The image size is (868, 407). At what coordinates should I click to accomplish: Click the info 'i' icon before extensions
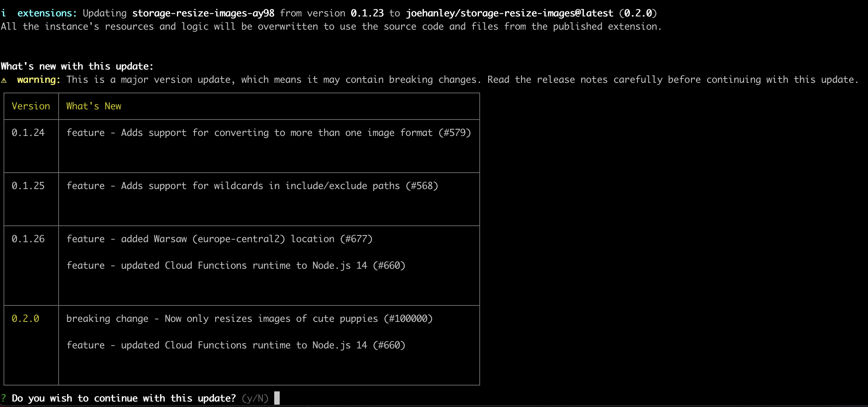pyautogui.click(x=4, y=13)
